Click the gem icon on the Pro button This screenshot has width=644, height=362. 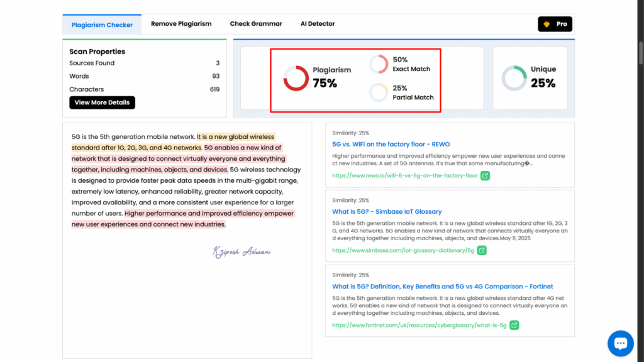[x=545, y=24]
